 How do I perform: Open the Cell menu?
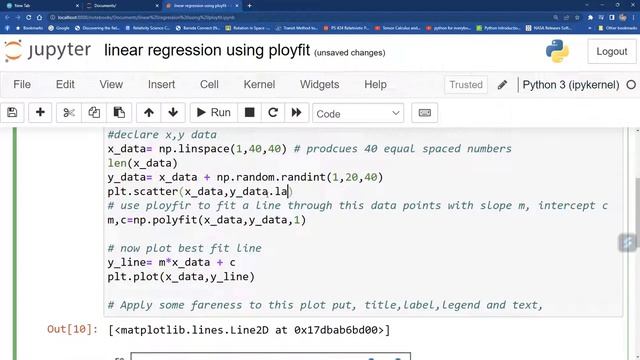click(x=209, y=84)
